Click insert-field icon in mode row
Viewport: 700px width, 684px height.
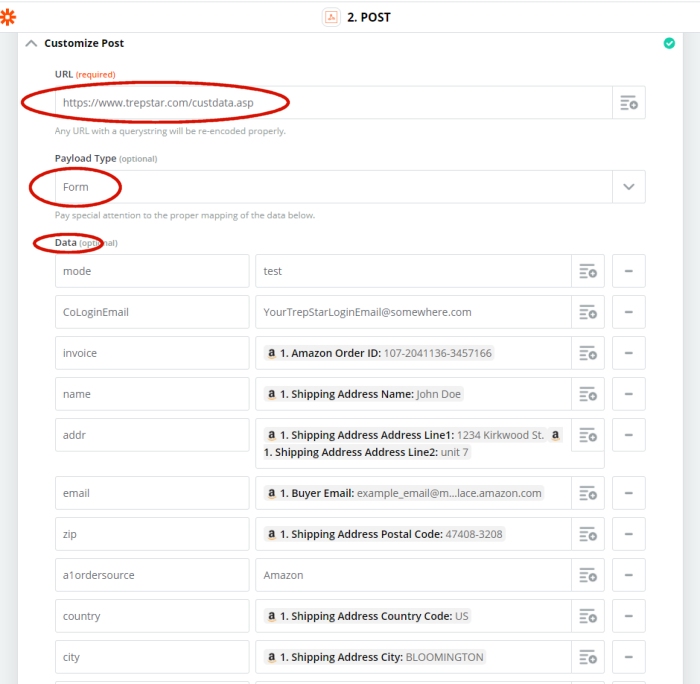588,271
